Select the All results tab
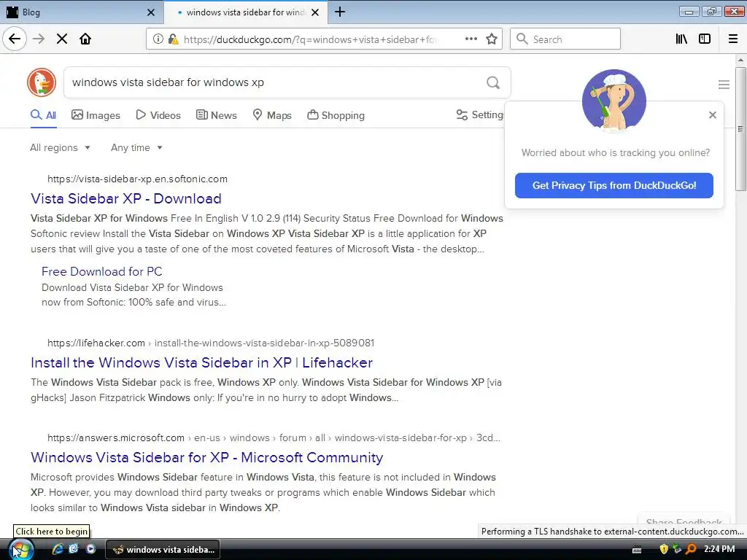The width and height of the screenshot is (747, 560). click(43, 115)
